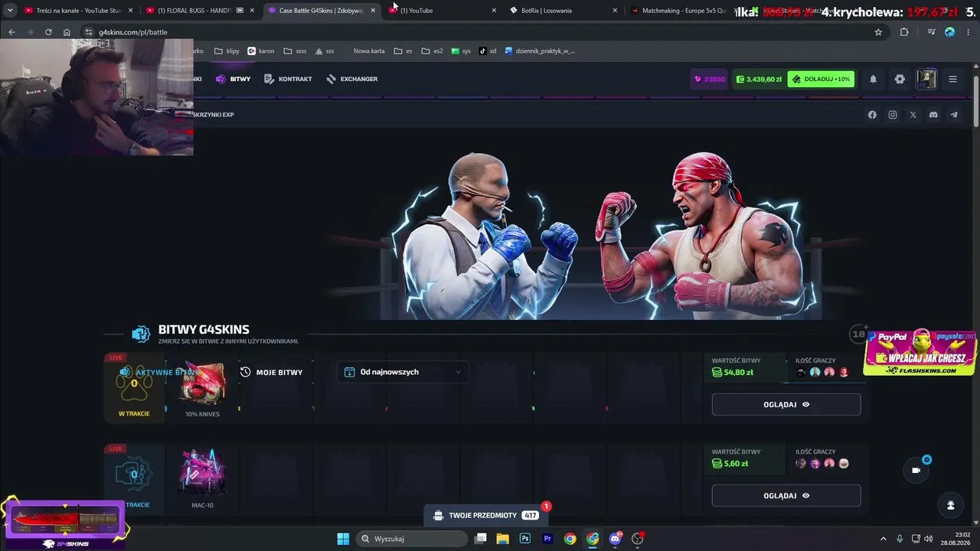Close the Case Battle G4Skins tab
Screen dimensions: 980x551
pyautogui.click(x=373, y=11)
